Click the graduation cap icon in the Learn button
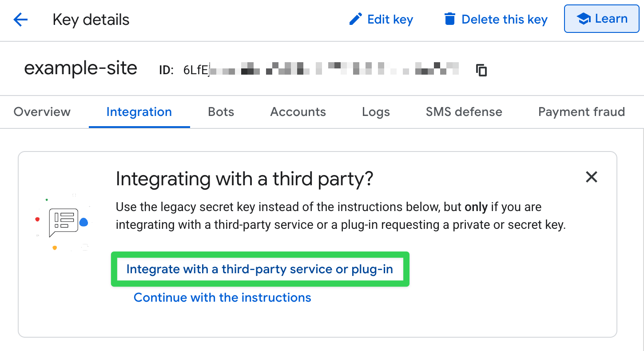Viewport: 644px width, 351px height. coord(583,19)
